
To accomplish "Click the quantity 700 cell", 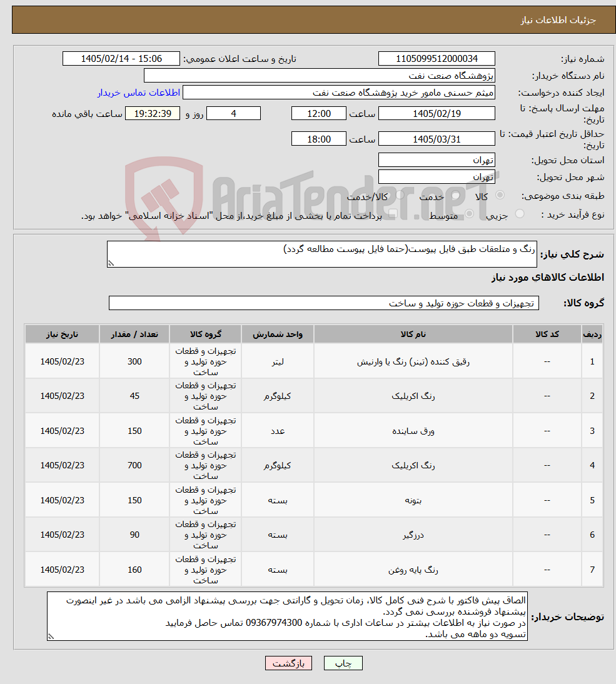I will [134, 465].
